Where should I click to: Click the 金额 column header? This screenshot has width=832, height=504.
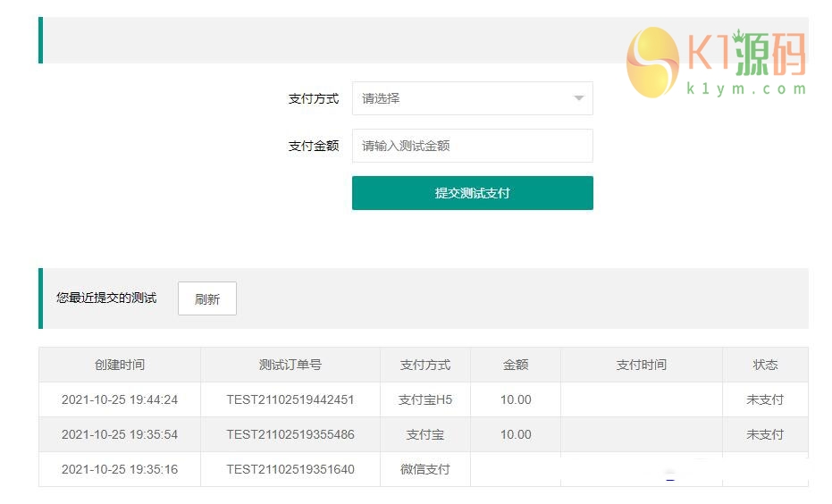516,365
